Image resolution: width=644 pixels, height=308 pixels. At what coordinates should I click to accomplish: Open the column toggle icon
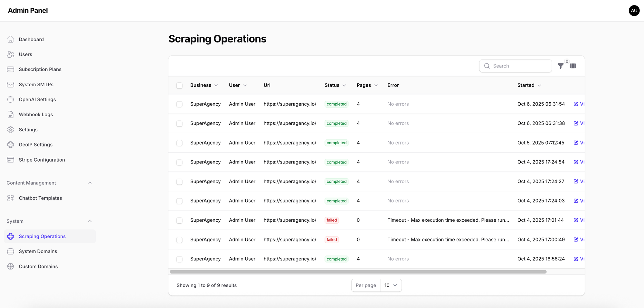pos(573,66)
